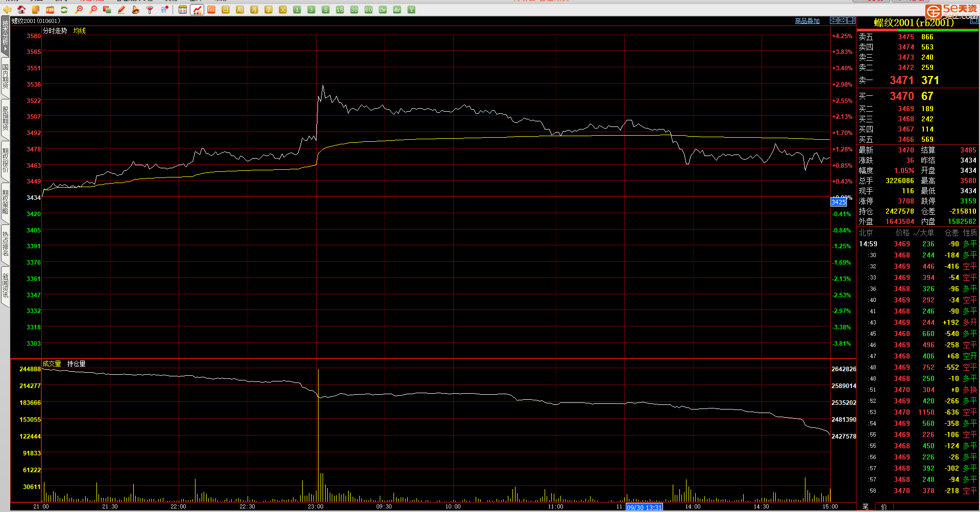The height and width of the screenshot is (512, 980).
Task: Click the blue 新 news icon
Action: click(x=164, y=10)
